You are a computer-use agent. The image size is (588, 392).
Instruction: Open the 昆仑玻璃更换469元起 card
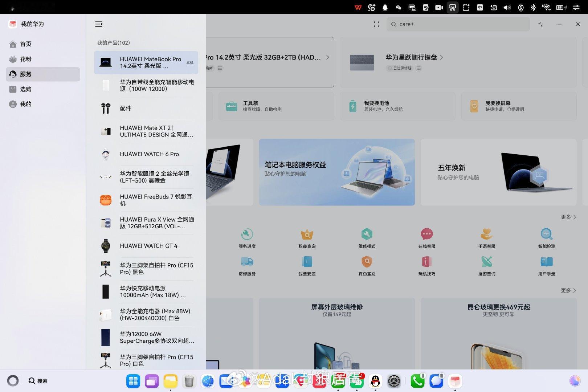(x=498, y=334)
